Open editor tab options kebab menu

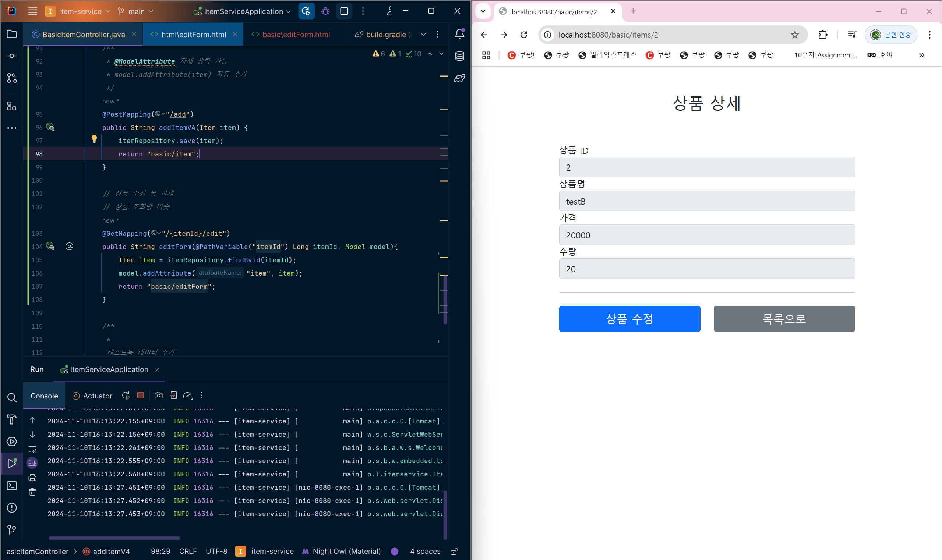pyautogui.click(x=438, y=34)
